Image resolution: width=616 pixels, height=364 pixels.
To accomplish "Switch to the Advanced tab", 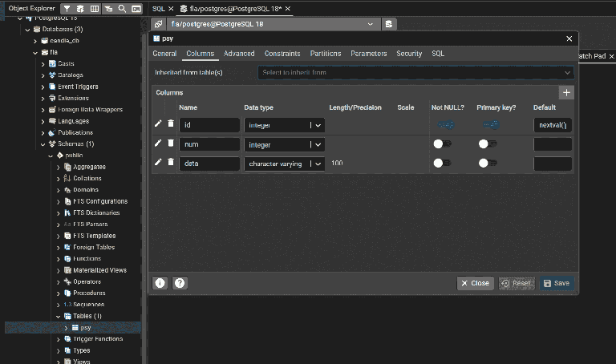I will pos(239,54).
